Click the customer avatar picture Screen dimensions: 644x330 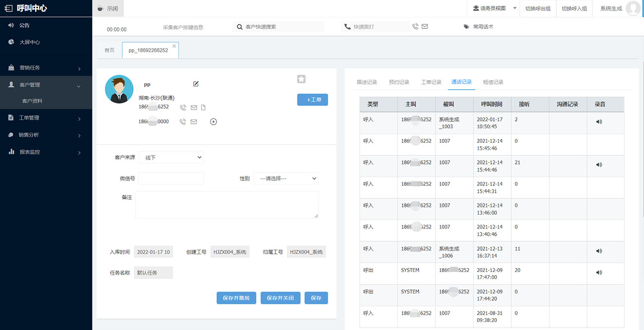[x=119, y=89]
